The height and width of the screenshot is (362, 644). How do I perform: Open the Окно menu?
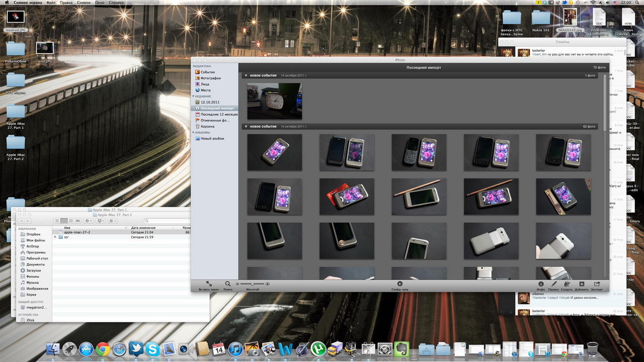click(100, 3)
